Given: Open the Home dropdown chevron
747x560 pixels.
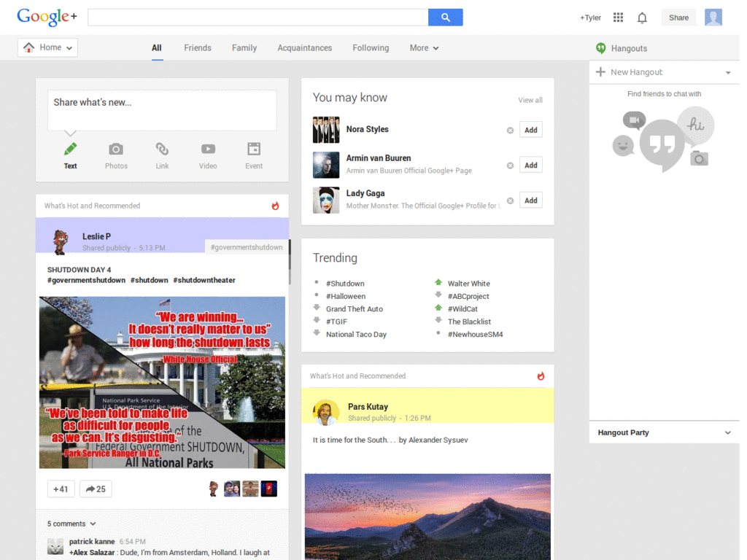Looking at the screenshot, I should pos(69,48).
